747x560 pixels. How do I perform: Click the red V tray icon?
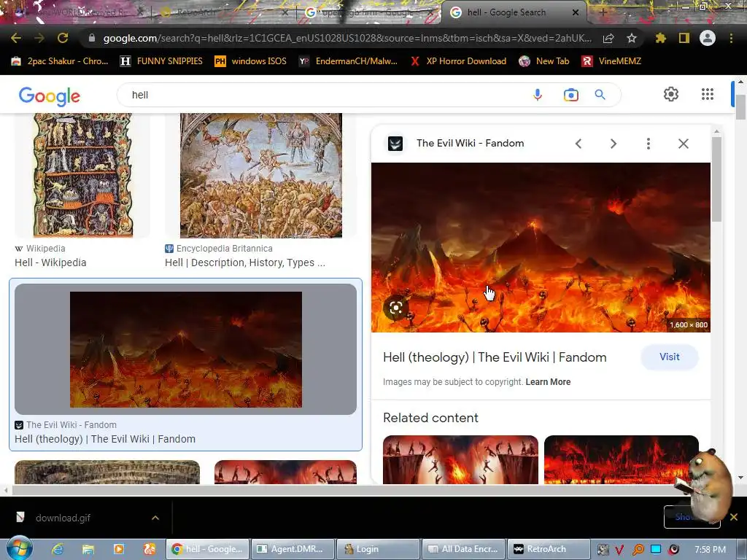click(x=619, y=550)
